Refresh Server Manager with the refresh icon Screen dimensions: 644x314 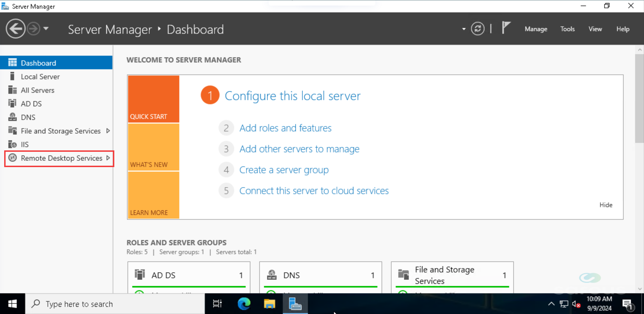[x=478, y=29]
